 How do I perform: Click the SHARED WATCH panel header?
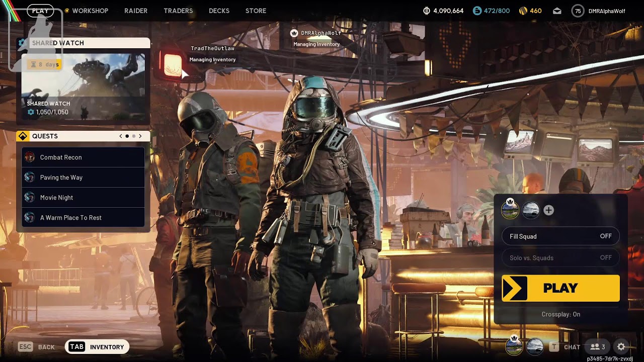(x=84, y=43)
